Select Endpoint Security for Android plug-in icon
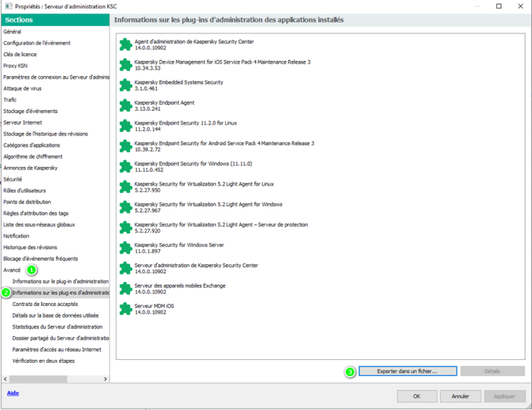The height and width of the screenshot is (410, 532). coord(125,146)
